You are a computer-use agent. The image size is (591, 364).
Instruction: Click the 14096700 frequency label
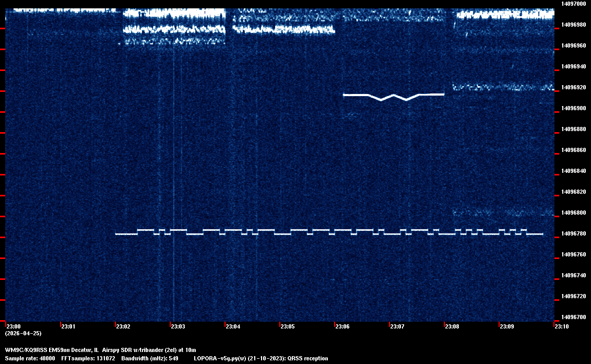573,317
